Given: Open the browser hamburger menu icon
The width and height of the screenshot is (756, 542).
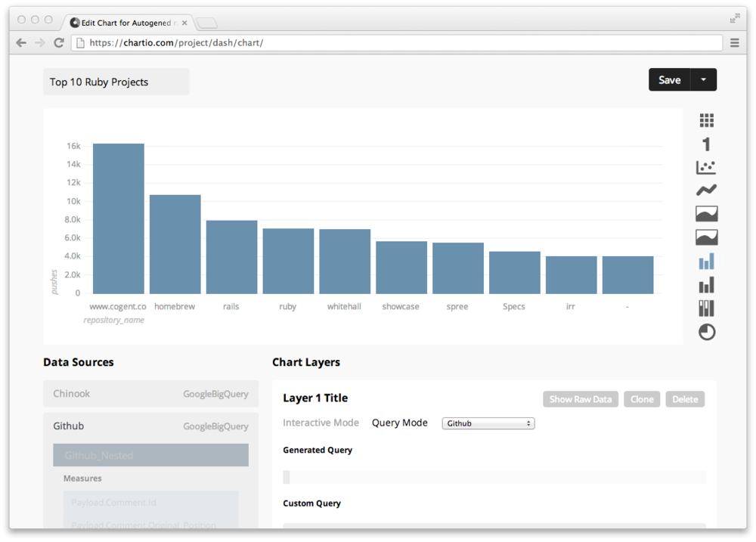Looking at the screenshot, I should (735, 43).
